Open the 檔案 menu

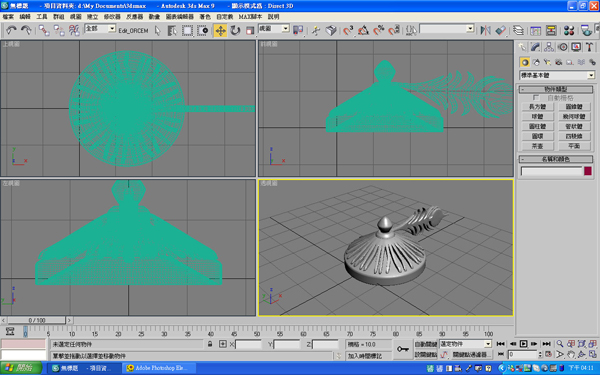tap(8, 17)
